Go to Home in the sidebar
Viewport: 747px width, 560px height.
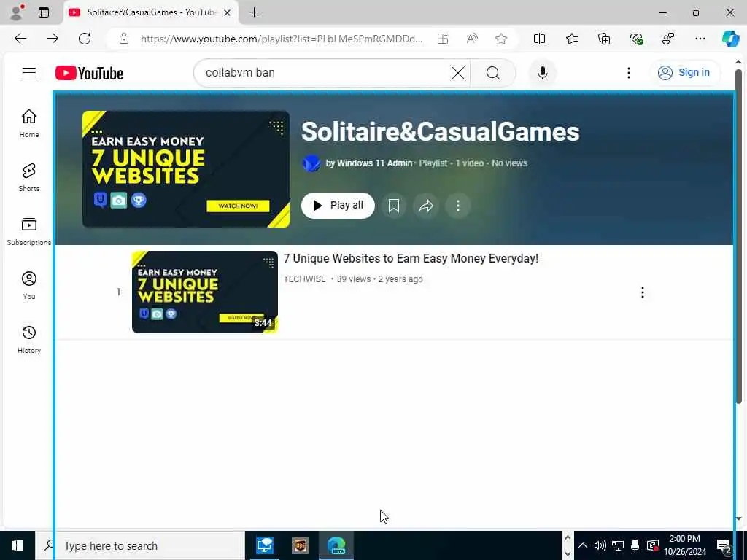coord(29,122)
